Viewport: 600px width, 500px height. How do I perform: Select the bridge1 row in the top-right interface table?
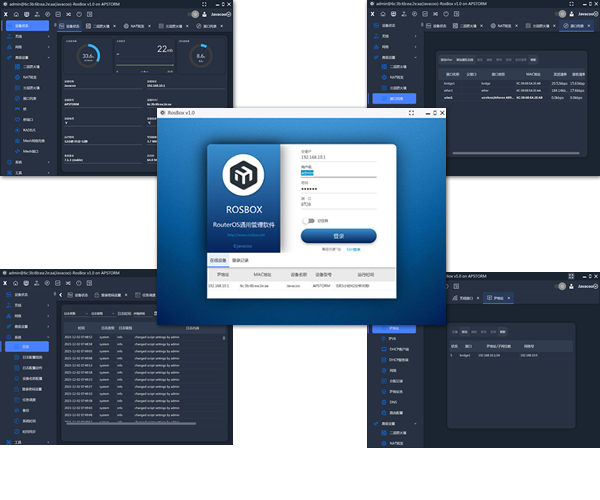[x=513, y=83]
